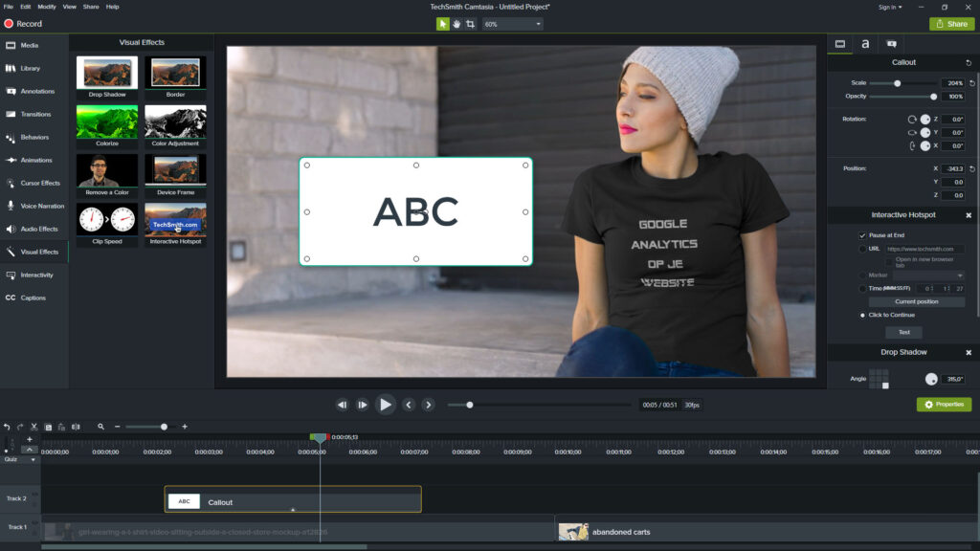Click the step forward frame button
The height and width of the screenshot is (551, 980).
click(363, 405)
